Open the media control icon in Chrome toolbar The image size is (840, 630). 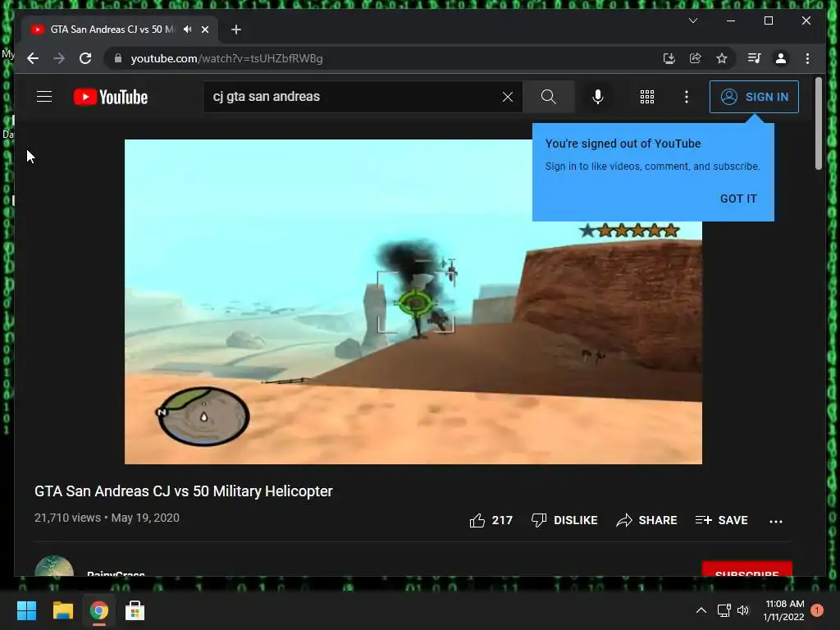pos(755,58)
